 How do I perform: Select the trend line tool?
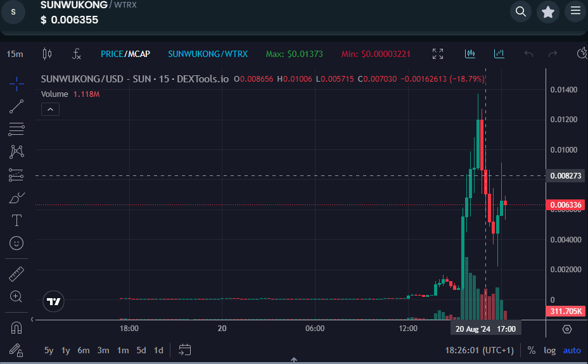coord(16,106)
